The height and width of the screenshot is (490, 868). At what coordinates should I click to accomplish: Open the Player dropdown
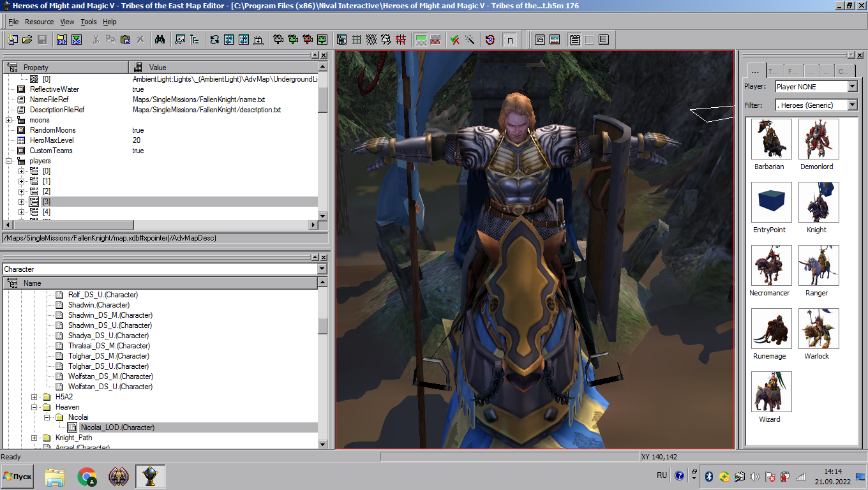click(x=852, y=86)
